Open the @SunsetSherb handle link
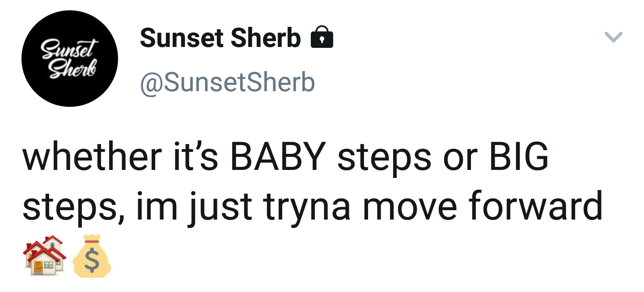Viewport: 644px width, 292px height. tap(227, 82)
